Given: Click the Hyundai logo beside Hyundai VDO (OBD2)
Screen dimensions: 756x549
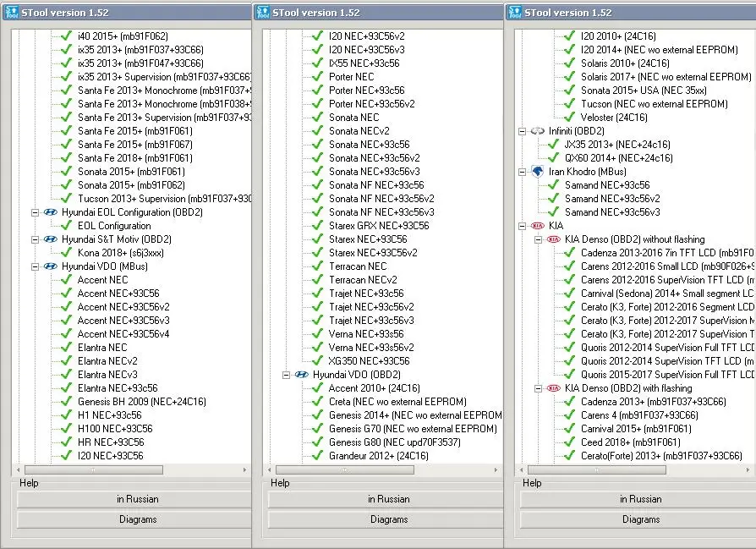Looking at the screenshot, I should click(x=301, y=375).
